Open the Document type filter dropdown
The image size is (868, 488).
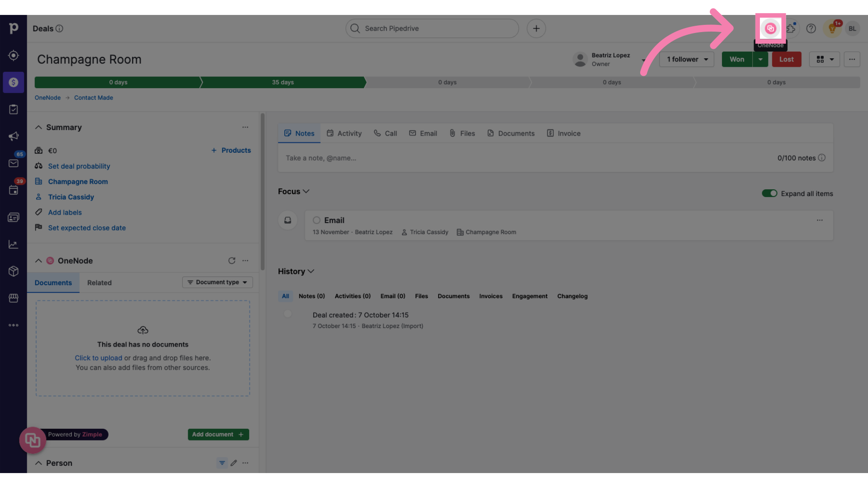(217, 282)
